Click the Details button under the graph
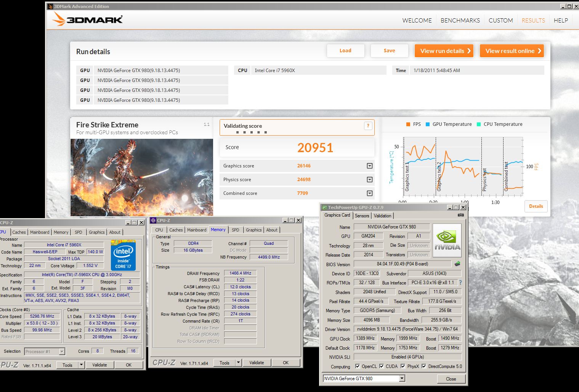The height and width of the screenshot is (392, 579). tap(536, 206)
